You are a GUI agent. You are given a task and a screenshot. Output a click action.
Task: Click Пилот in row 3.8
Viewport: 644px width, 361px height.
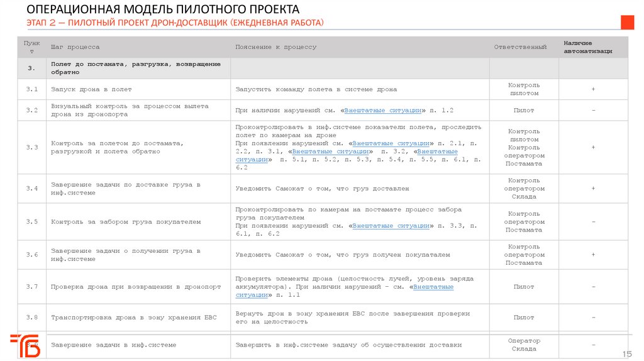pyautogui.click(x=524, y=318)
